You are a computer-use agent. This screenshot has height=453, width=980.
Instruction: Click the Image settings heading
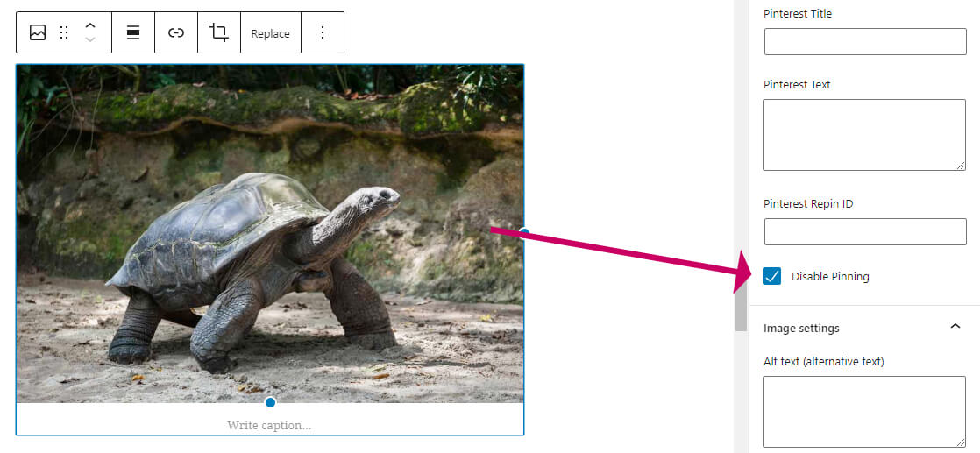click(x=801, y=328)
